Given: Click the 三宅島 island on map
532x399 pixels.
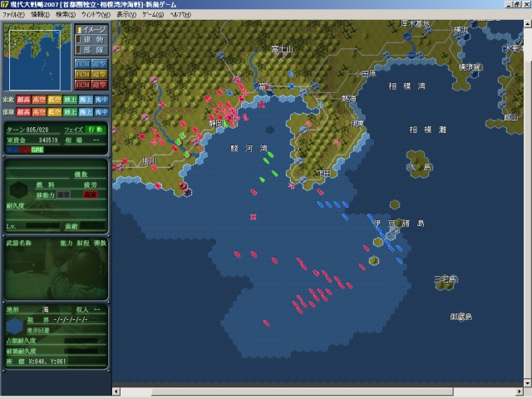Looking at the screenshot, I should tap(445, 284).
